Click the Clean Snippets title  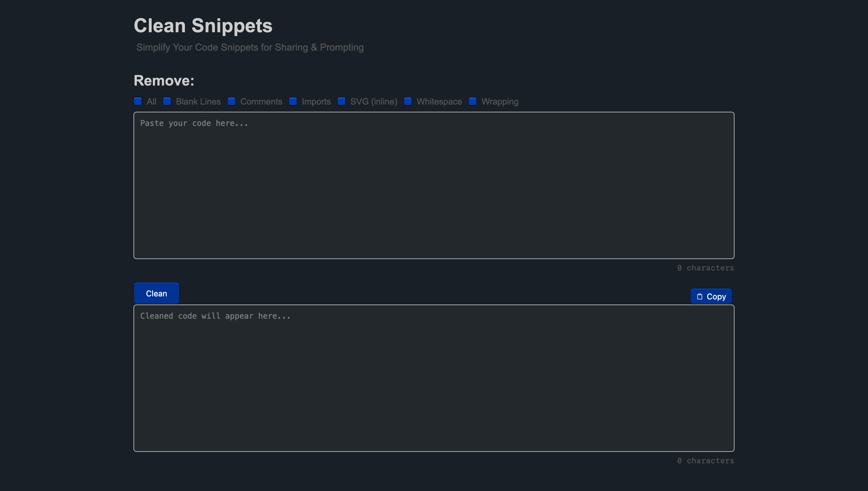203,25
